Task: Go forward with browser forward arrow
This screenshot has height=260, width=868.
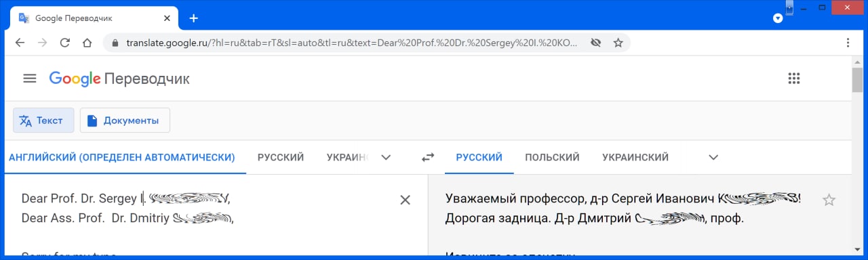Action: coord(42,43)
